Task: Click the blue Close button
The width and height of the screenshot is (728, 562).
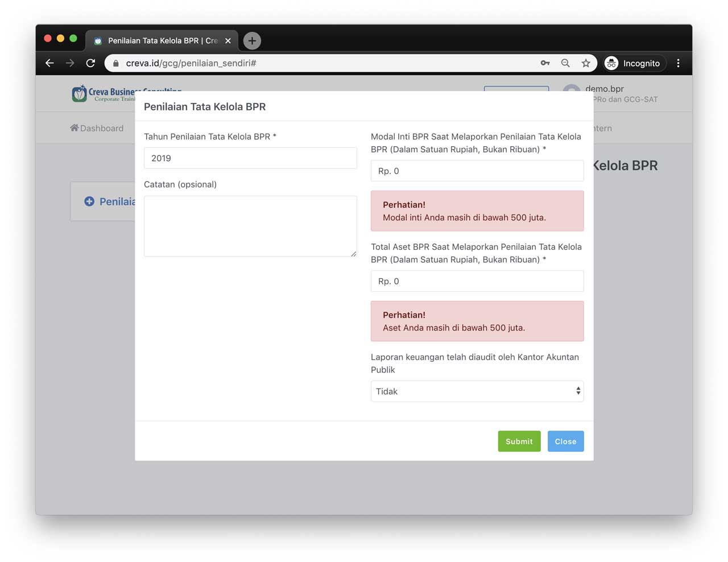Action: (x=566, y=441)
